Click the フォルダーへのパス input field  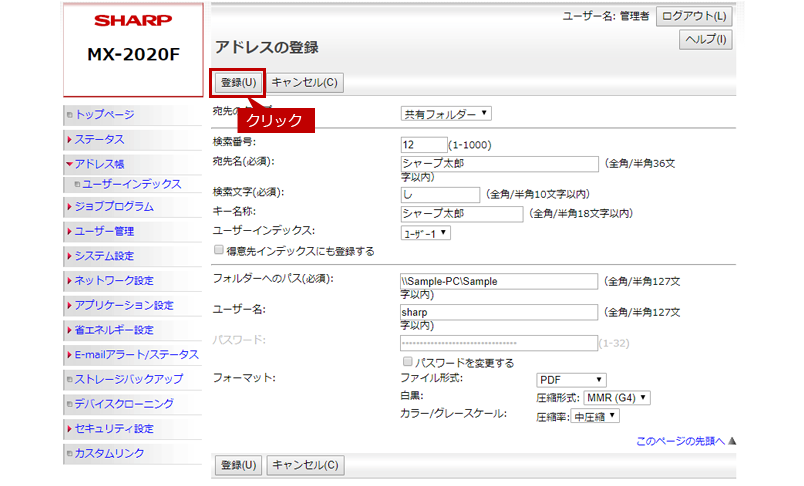tap(498, 282)
